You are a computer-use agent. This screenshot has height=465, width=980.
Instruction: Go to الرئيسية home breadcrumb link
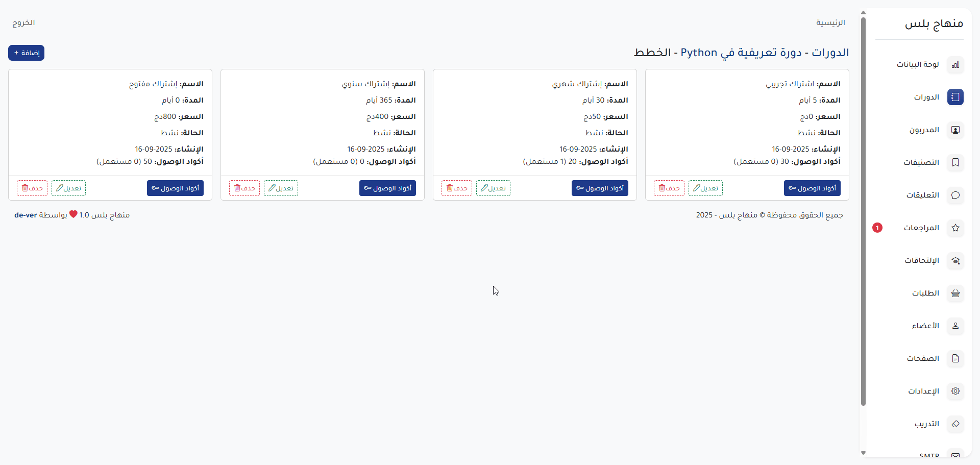click(x=830, y=22)
